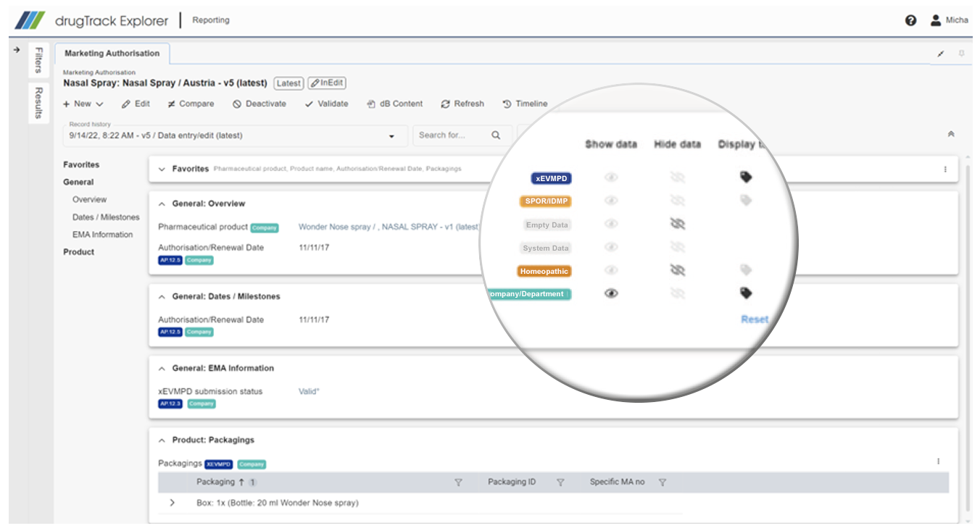Open the Filters side tab
This screenshot has width=980, height=531.
point(39,60)
